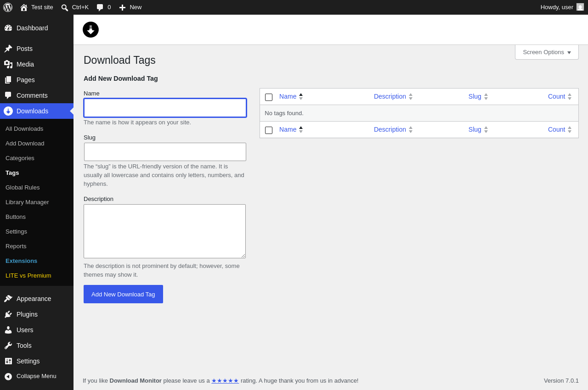588x390 pixels.
Task: Open the Media library icon in sidebar
Action: pos(8,64)
